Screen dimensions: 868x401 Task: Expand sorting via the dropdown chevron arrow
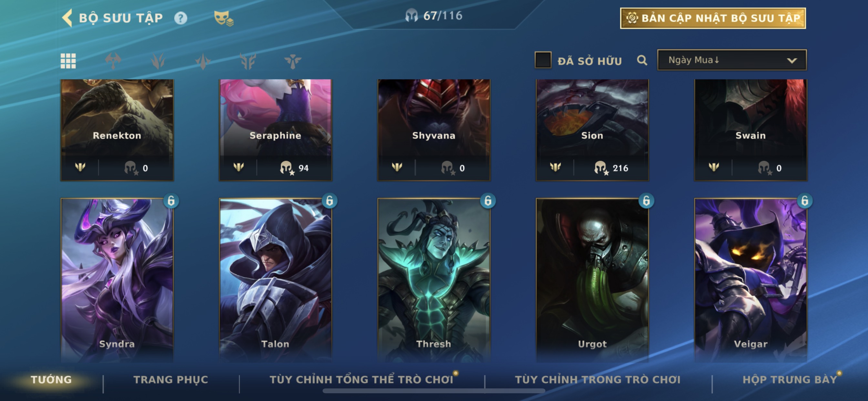(x=792, y=61)
